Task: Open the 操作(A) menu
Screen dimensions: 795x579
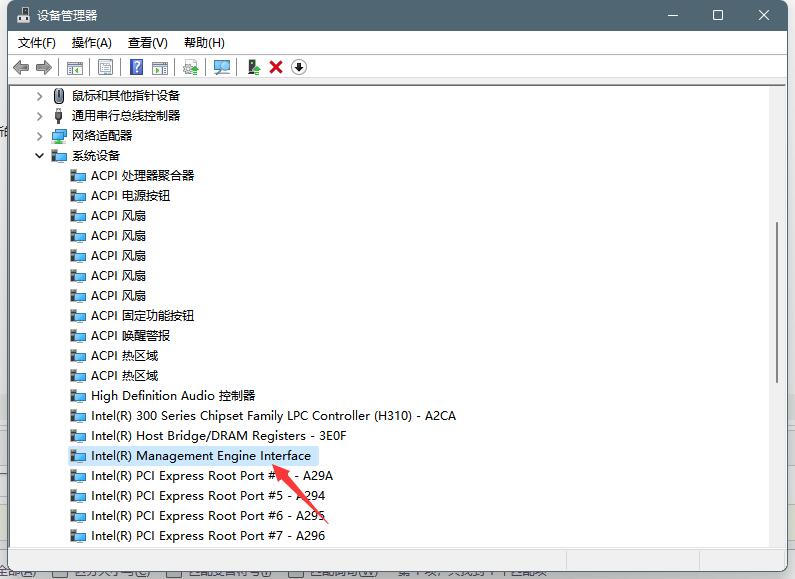Action: [92, 42]
